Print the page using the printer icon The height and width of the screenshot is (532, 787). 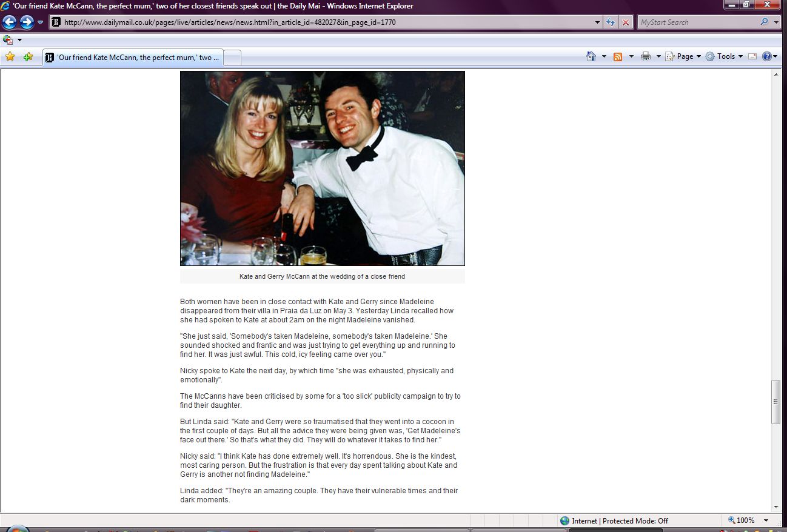tap(646, 56)
